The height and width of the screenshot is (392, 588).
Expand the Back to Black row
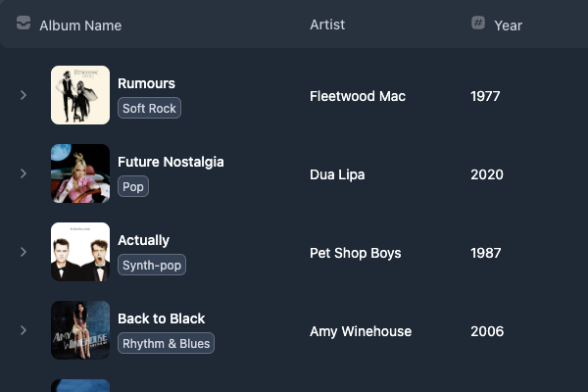click(x=24, y=330)
